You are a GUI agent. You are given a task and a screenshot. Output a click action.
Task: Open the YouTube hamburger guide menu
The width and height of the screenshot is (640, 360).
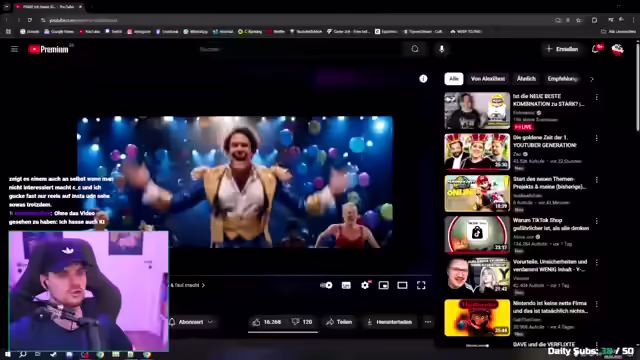coord(14,49)
